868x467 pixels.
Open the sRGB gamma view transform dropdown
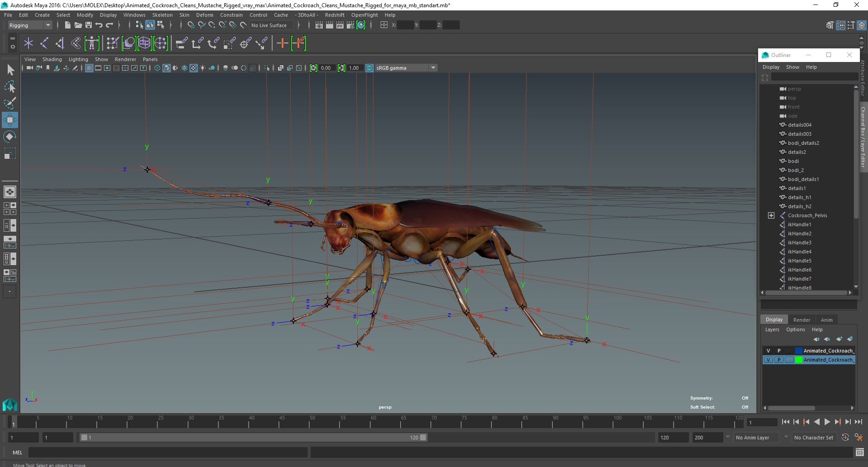pyautogui.click(x=406, y=68)
